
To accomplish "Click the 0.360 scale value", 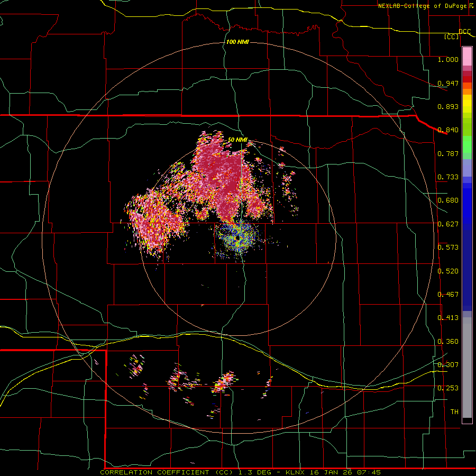I will tap(448, 342).
